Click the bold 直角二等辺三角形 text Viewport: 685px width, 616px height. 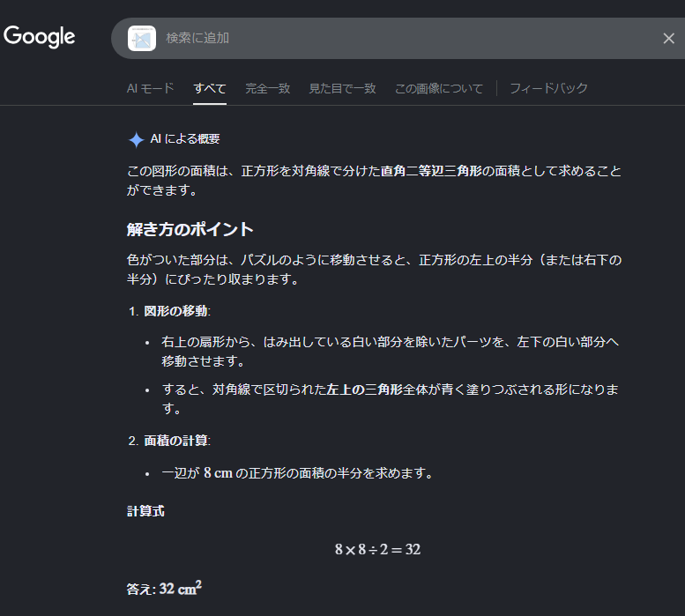[x=432, y=171]
